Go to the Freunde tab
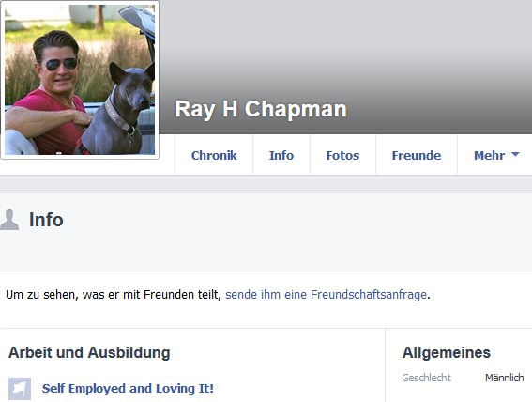 (x=417, y=155)
